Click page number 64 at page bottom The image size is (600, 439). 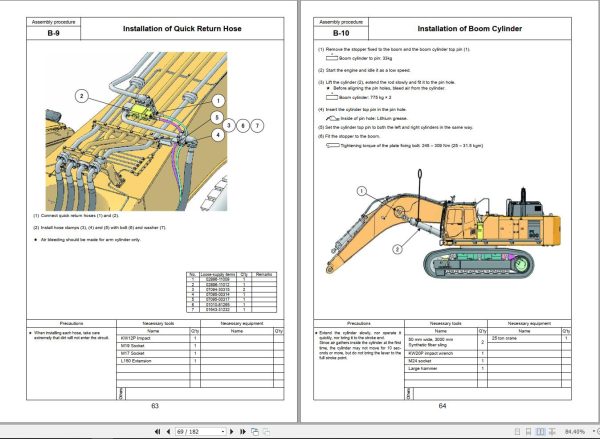[x=442, y=406]
